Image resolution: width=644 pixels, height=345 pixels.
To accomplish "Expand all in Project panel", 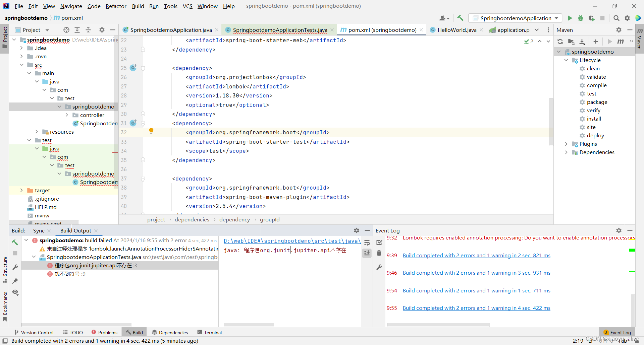I will pyautogui.click(x=77, y=30).
